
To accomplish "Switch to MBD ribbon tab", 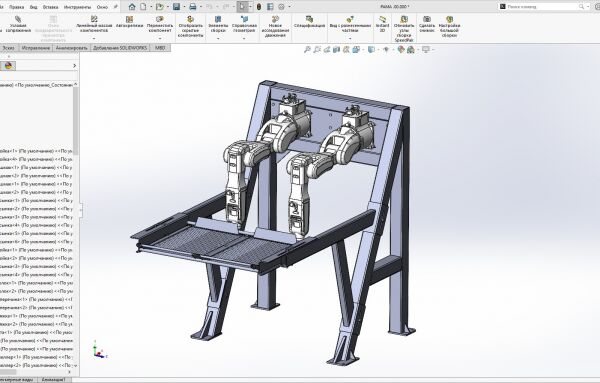I will [x=160, y=48].
